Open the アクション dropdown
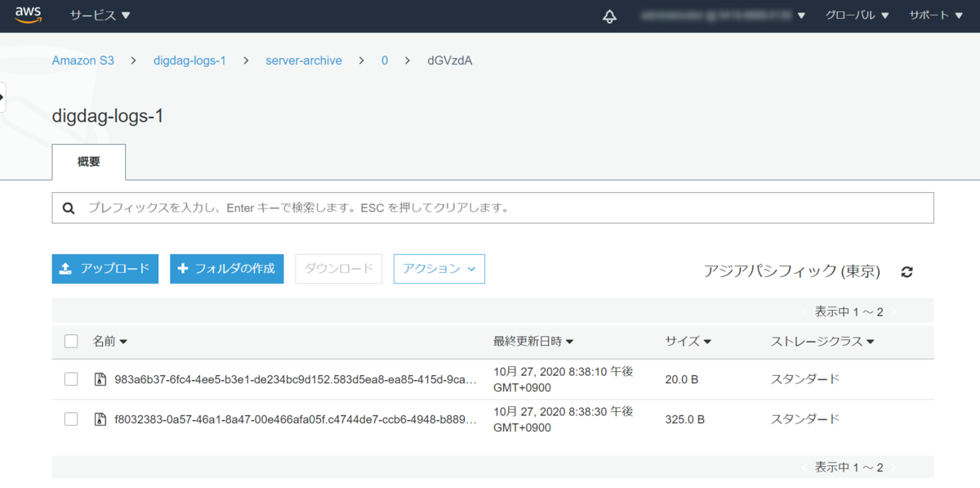The image size is (980, 488). point(439,269)
